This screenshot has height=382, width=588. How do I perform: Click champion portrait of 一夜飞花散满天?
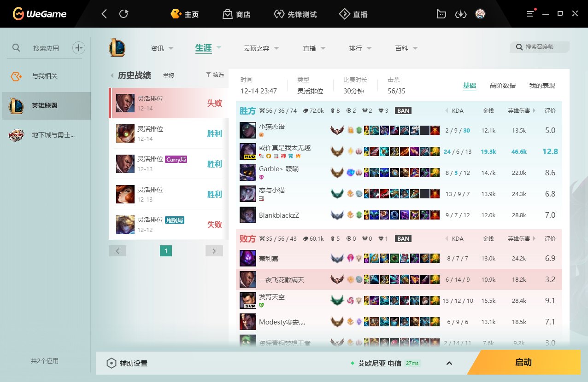(248, 279)
